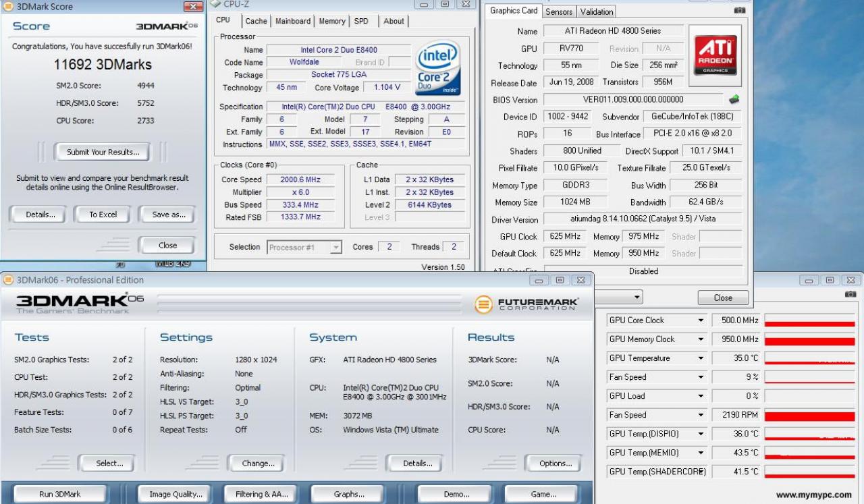Viewport: 864px width, 504px height.
Task: Click the Futuremark Corporation logo
Action: pos(526,304)
